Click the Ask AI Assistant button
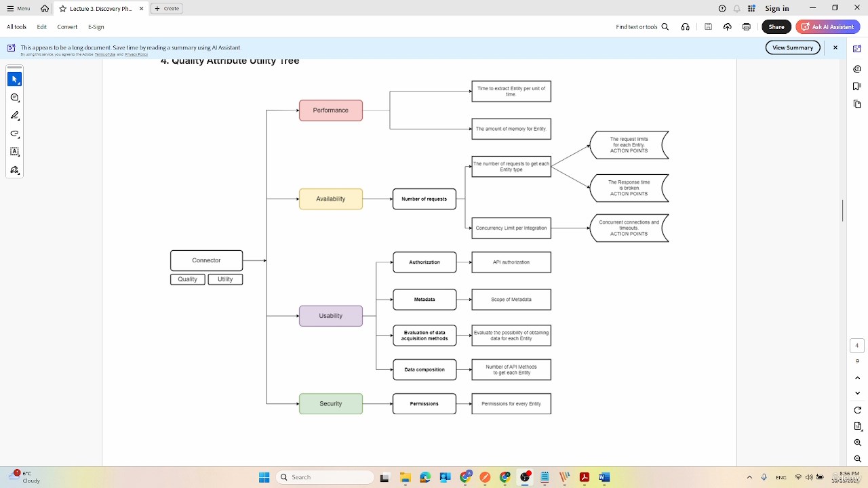Viewport: 868px width, 488px height. click(827, 27)
